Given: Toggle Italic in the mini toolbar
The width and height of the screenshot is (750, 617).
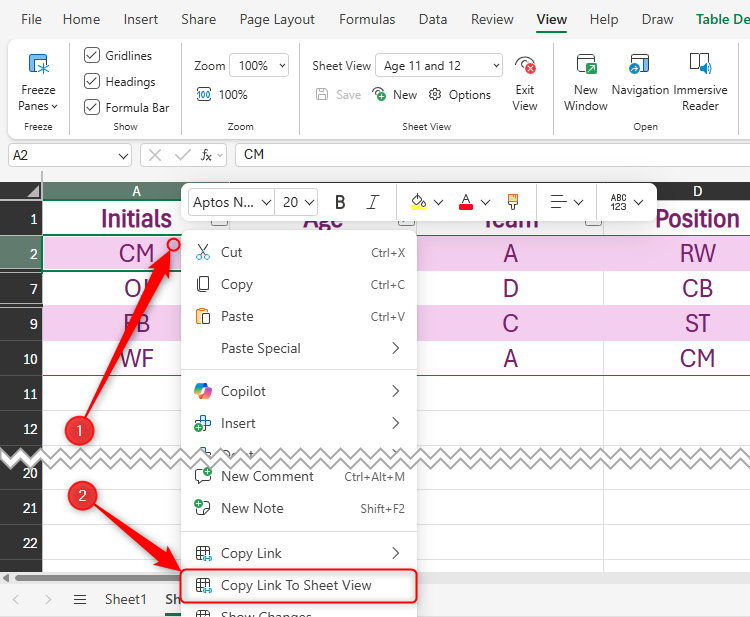Looking at the screenshot, I should (x=373, y=202).
